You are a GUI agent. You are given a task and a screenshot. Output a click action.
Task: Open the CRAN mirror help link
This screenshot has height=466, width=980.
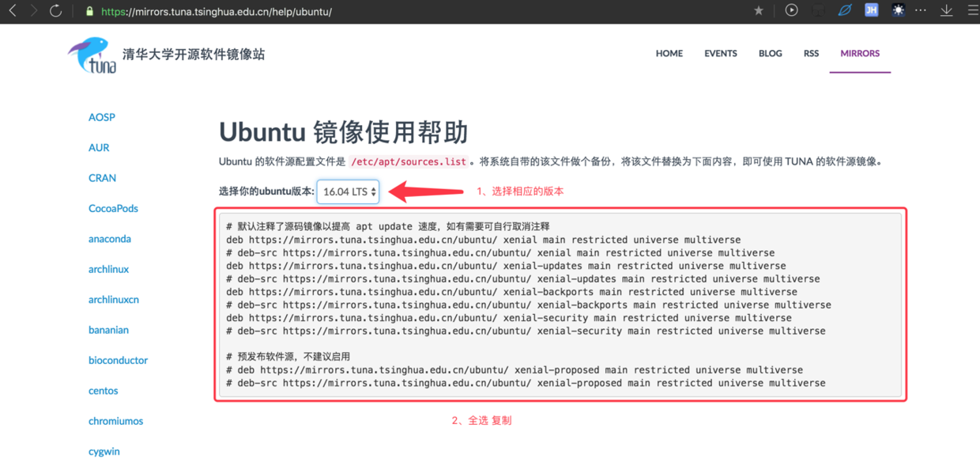(x=102, y=178)
